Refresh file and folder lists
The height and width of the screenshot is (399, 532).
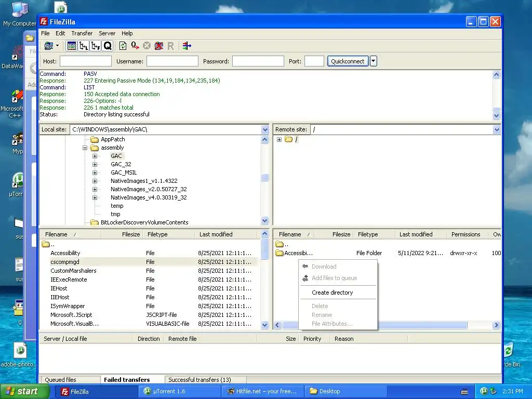[x=123, y=46]
